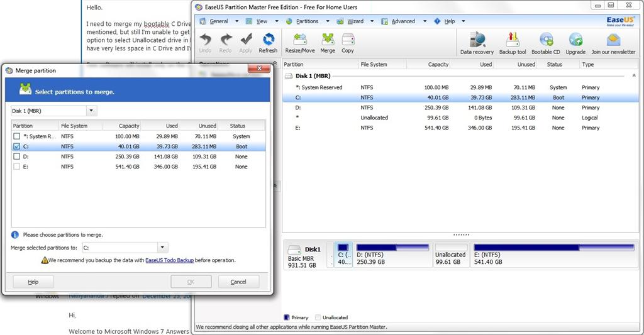Open the Disk 1 (MBR) dropdown

[91, 111]
